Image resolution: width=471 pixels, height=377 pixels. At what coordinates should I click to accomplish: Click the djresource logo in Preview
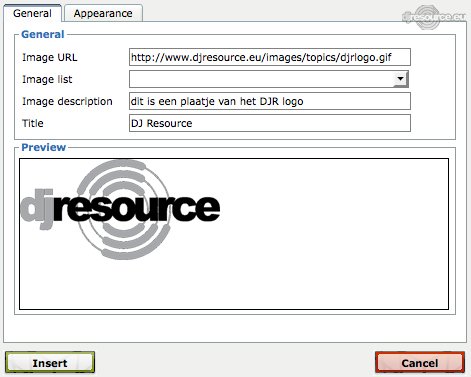pyautogui.click(x=120, y=210)
